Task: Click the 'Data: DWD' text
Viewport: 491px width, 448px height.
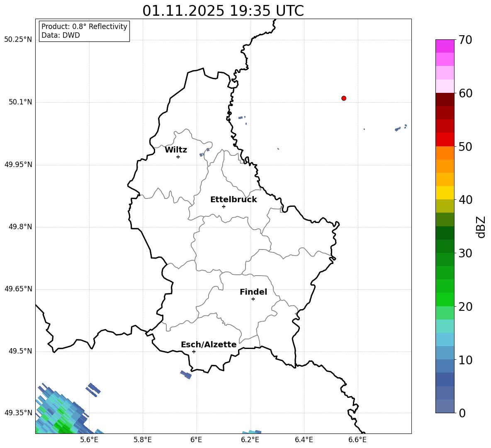Action: pyautogui.click(x=61, y=35)
